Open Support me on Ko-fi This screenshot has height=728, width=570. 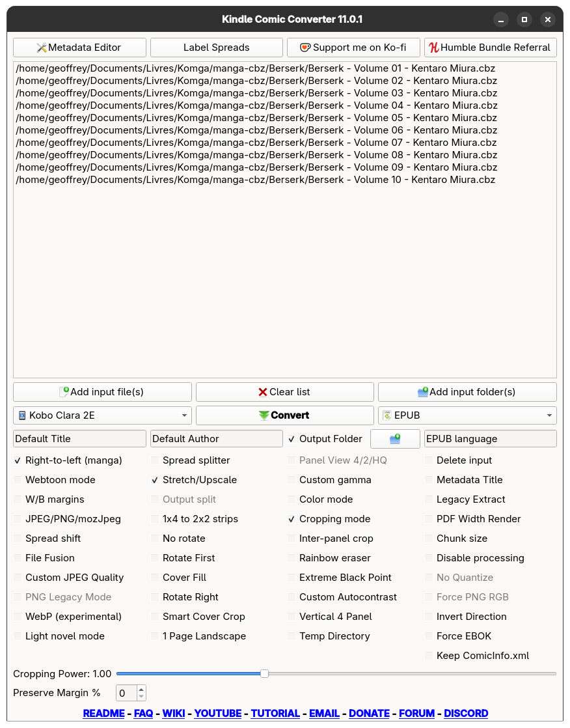pos(353,48)
